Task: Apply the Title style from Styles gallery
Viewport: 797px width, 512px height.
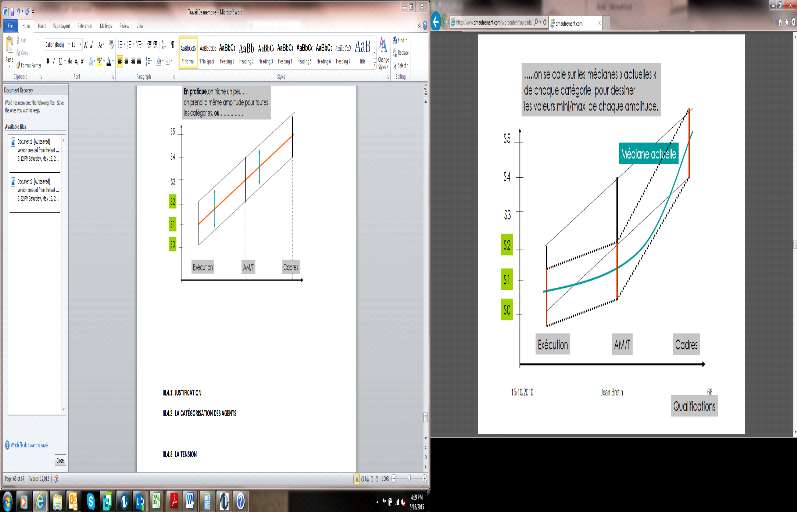Action: 362,54
